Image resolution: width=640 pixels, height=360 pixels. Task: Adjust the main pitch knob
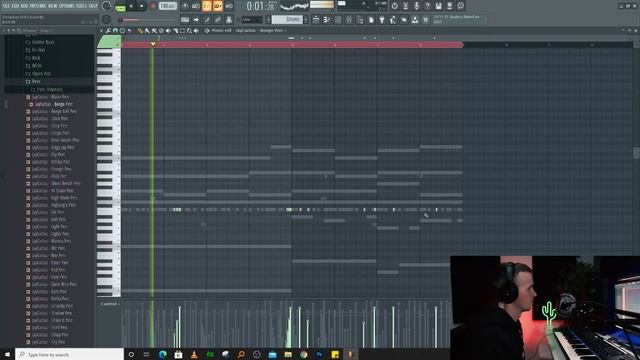[x=107, y=19]
